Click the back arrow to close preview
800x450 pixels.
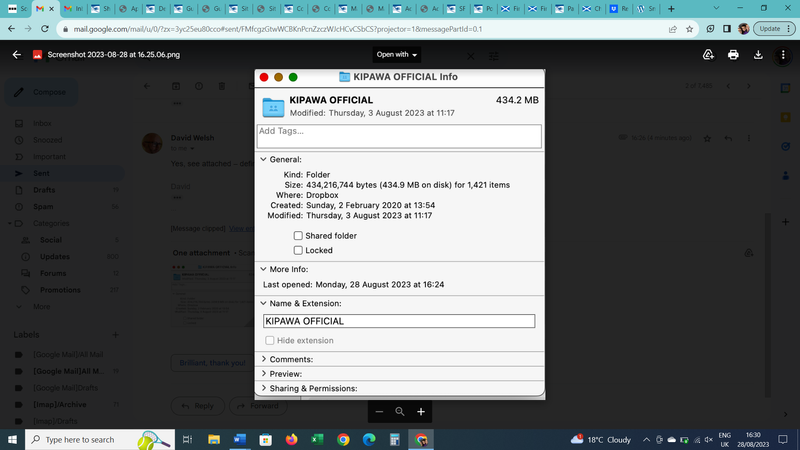click(x=16, y=54)
